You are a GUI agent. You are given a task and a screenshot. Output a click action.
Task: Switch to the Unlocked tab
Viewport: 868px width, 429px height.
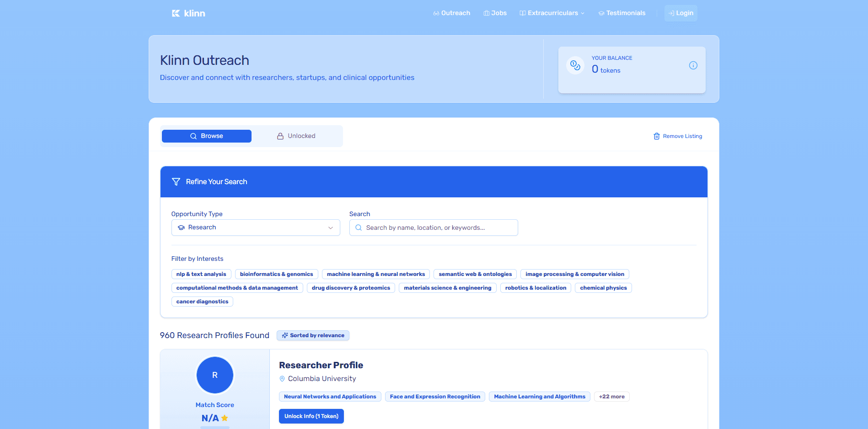tap(296, 136)
